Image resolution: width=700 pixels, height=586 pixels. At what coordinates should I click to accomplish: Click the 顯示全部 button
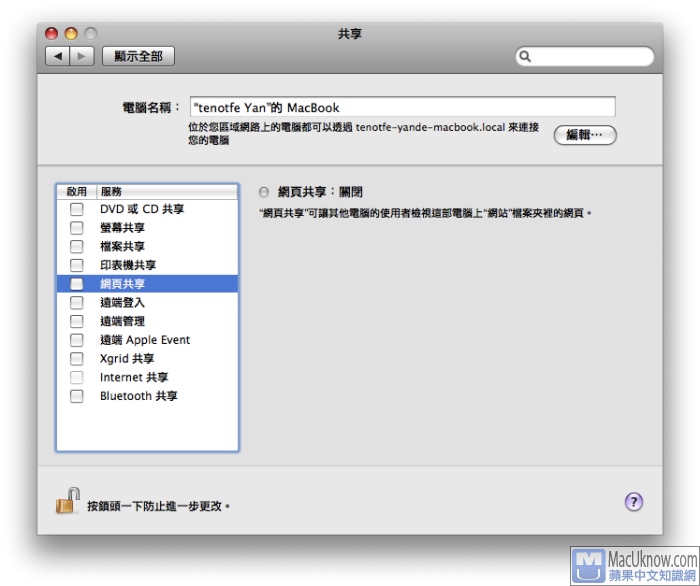coord(138,57)
